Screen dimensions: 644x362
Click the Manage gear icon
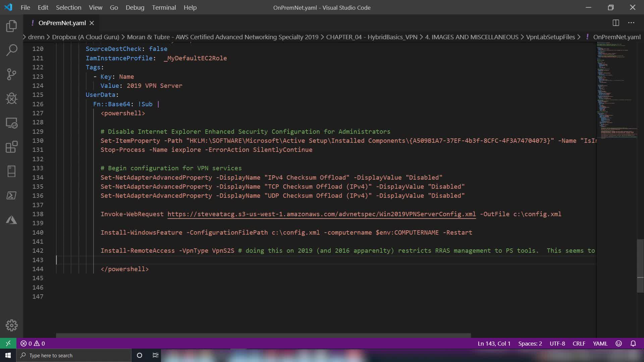[x=11, y=325]
